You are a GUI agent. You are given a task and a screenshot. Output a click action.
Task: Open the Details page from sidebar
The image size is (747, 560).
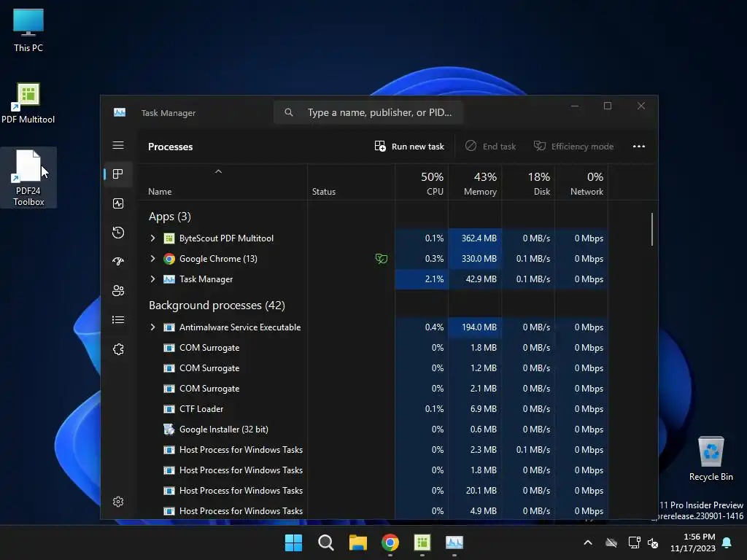[118, 319]
